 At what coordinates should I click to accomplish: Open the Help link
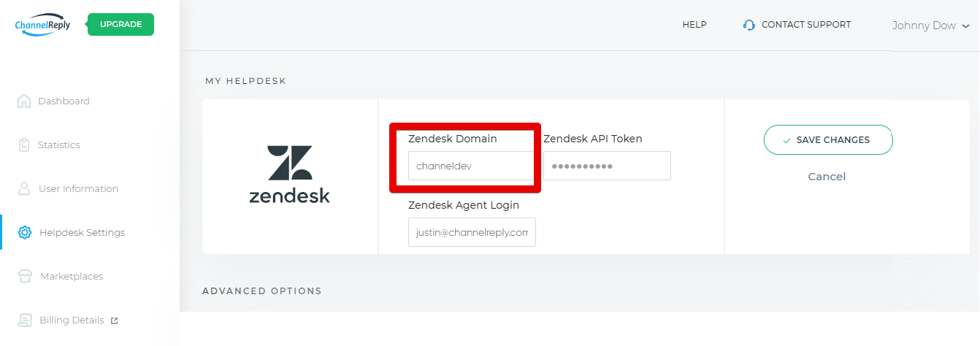tap(694, 25)
